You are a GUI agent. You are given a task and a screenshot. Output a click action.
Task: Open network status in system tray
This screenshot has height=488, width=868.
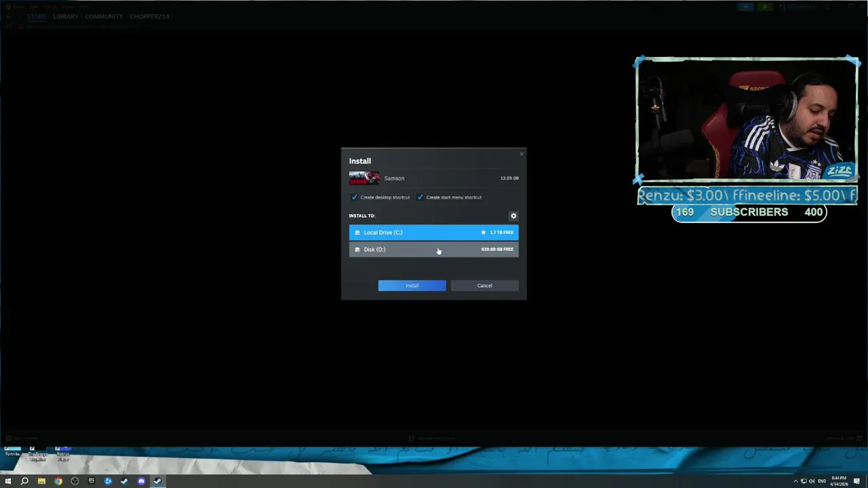tap(804, 481)
